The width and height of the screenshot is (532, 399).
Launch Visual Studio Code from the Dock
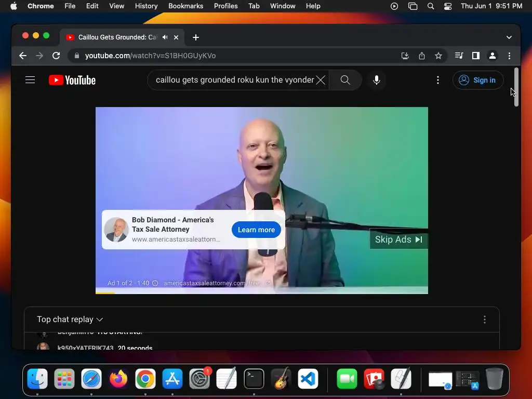coord(308,378)
